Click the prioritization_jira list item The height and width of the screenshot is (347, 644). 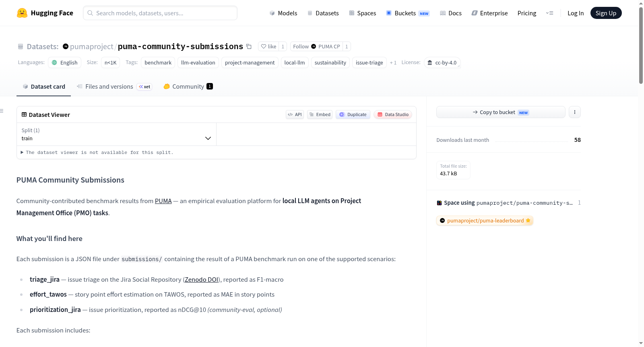point(156,310)
